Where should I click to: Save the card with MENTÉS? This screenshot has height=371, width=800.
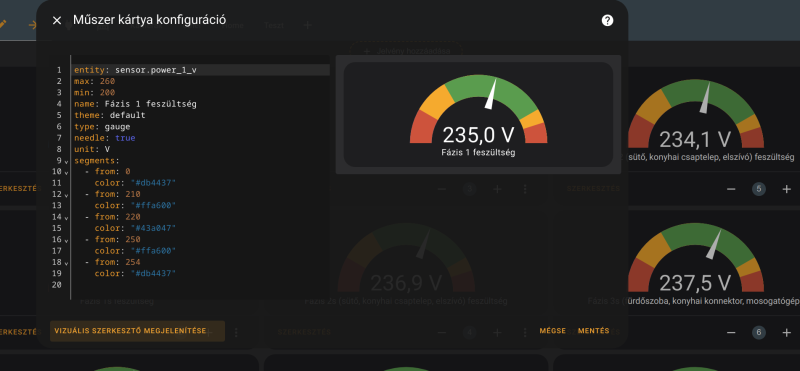[x=593, y=331]
